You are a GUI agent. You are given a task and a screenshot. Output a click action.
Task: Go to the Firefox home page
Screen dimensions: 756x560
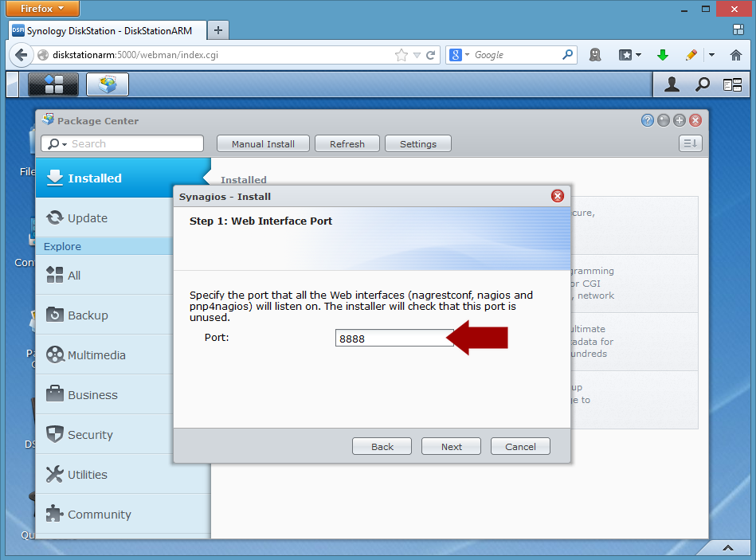pyautogui.click(x=736, y=55)
